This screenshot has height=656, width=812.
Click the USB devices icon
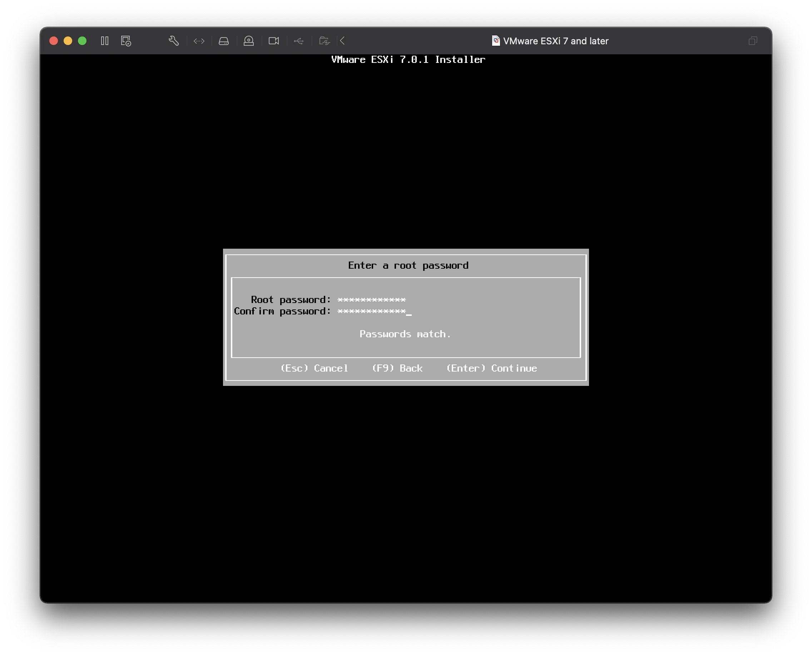pyautogui.click(x=299, y=41)
